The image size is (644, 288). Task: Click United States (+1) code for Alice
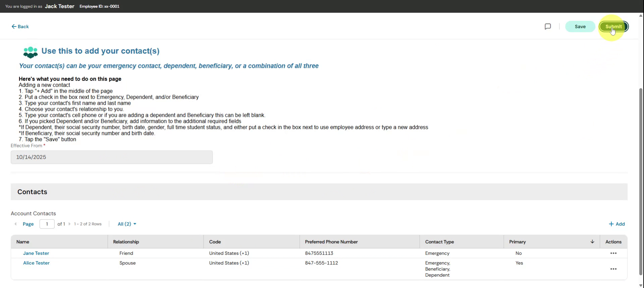pyautogui.click(x=229, y=263)
